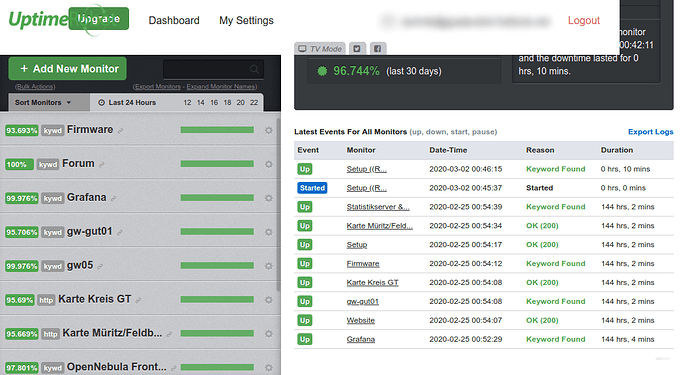Click Firmware uptime bar
The width and height of the screenshot is (690, 375).
[x=217, y=130]
